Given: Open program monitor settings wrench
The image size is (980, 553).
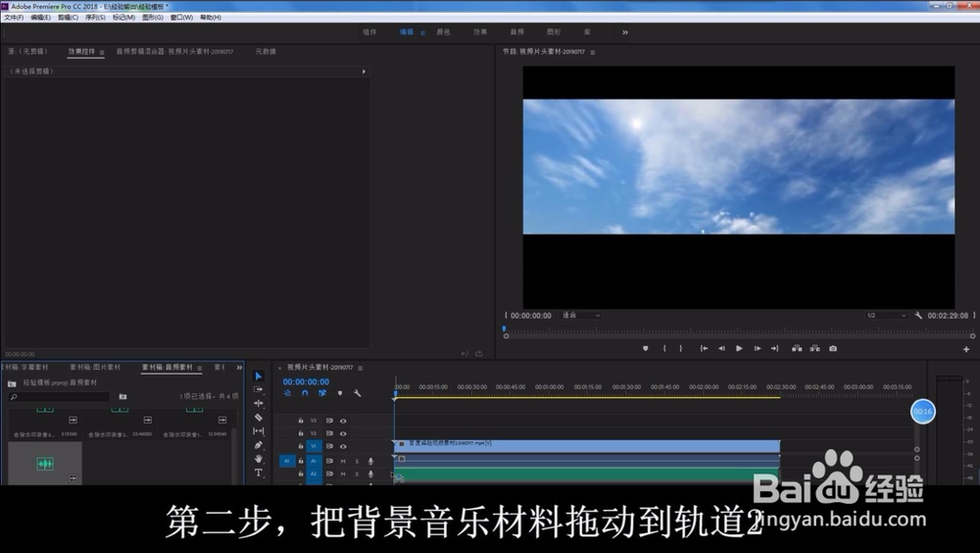Looking at the screenshot, I should pos(918,316).
